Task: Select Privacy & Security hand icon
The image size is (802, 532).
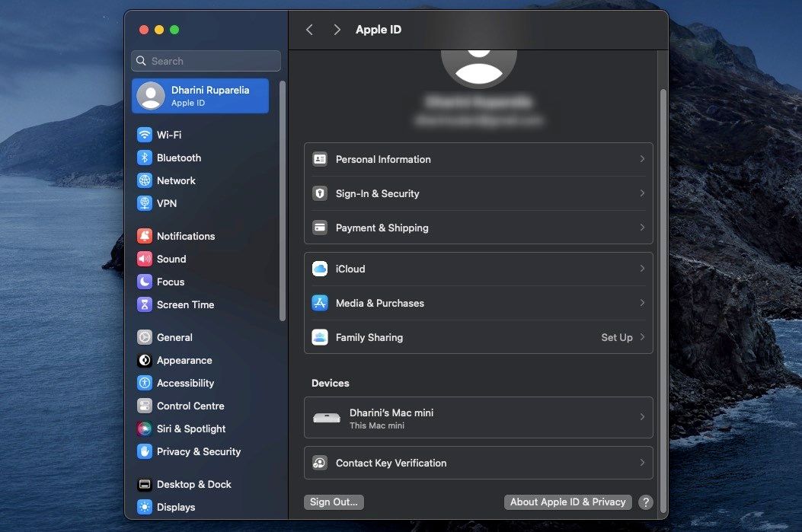Action: [x=145, y=451]
